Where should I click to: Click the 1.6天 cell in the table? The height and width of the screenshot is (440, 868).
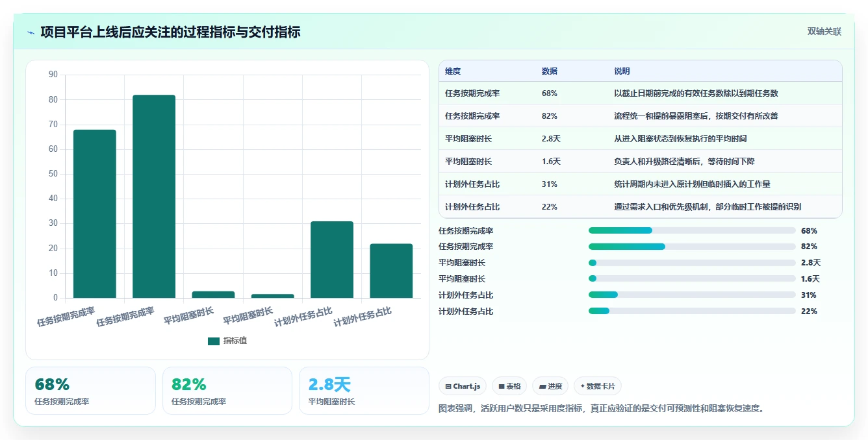pos(551,162)
